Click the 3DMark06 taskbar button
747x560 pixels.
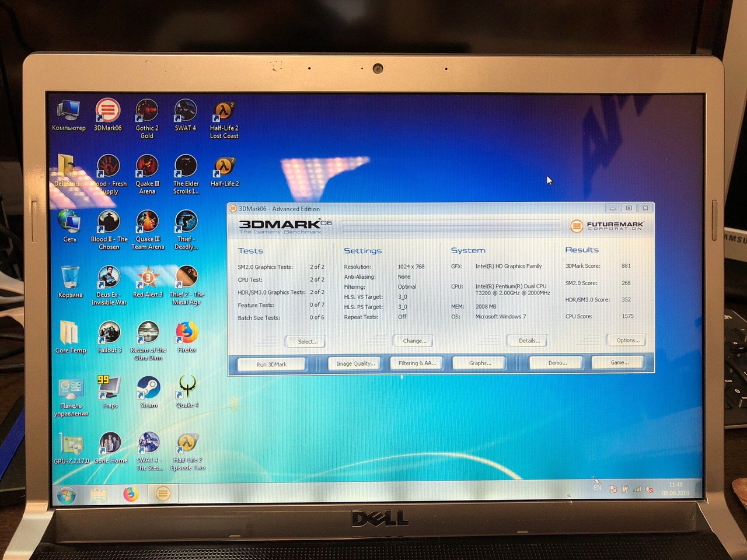point(163,494)
